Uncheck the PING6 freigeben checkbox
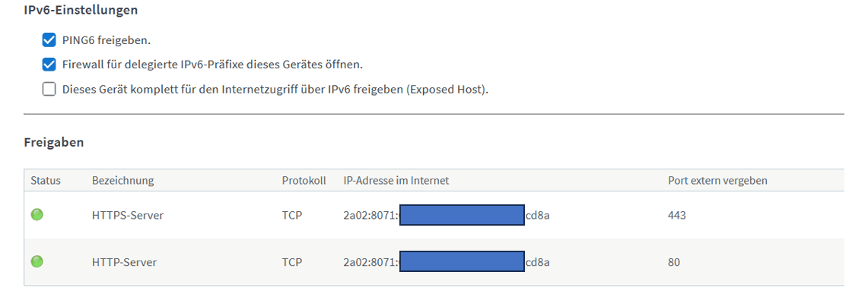868x294 pixels. click(x=49, y=40)
